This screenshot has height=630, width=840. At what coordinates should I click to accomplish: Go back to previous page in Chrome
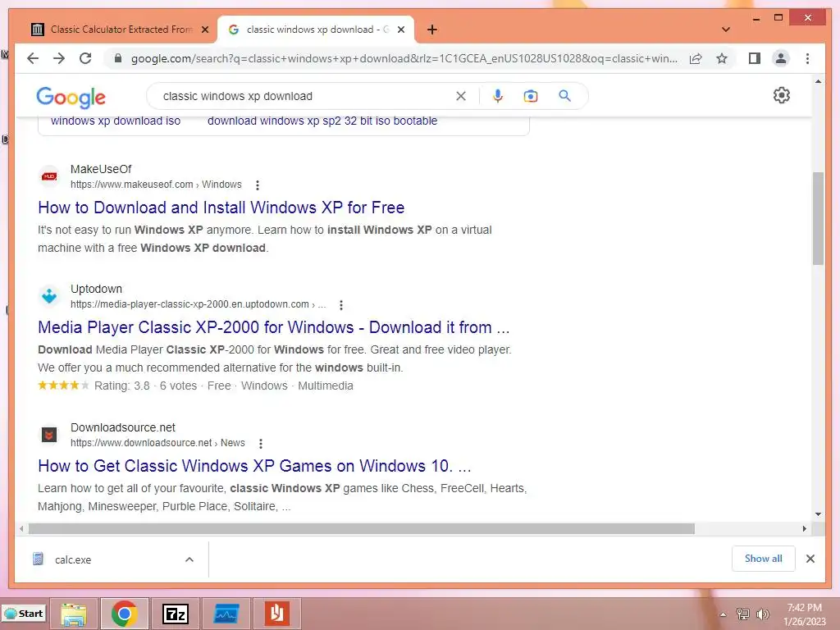click(x=33, y=58)
